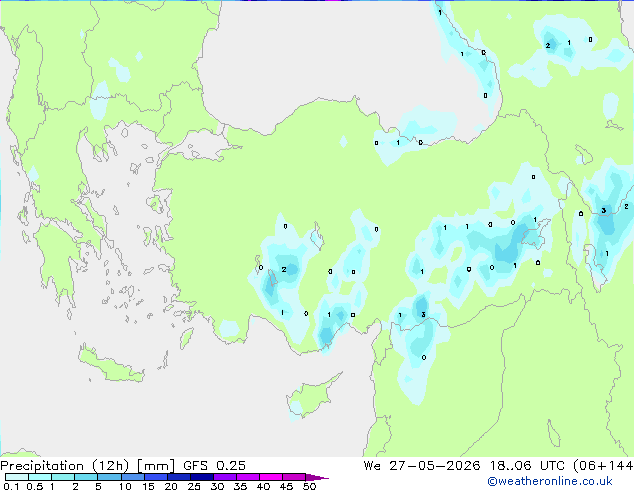Select the 20 to 25 mm legend swatch
Viewport: 634px width, 490px height.
click(x=179, y=477)
